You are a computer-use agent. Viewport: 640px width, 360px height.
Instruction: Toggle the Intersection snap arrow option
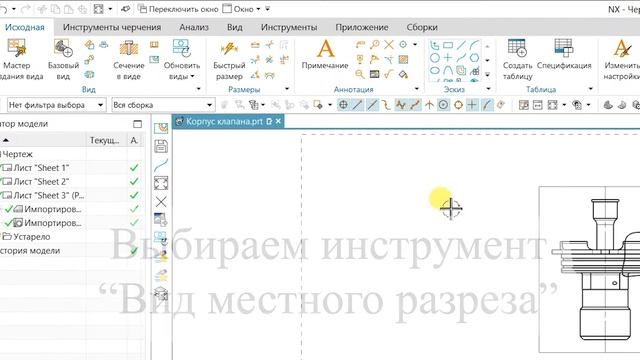[x=429, y=105]
